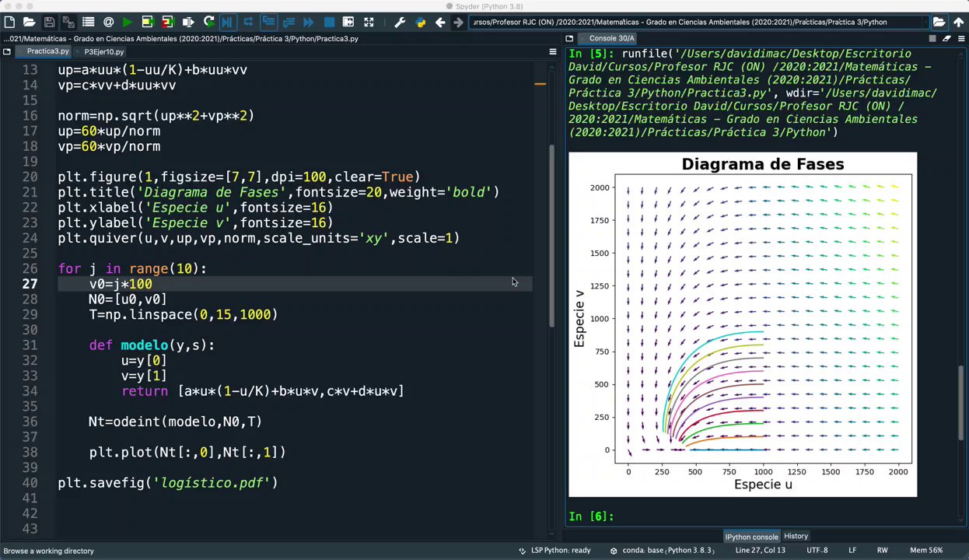The width and height of the screenshot is (969, 560).
Task: Step into function in debugger
Action: 268,22
